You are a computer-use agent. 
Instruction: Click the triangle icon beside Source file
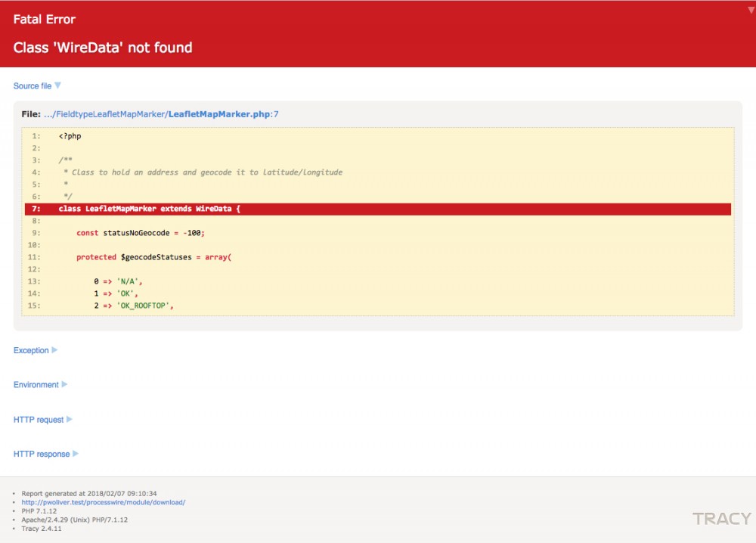click(57, 85)
